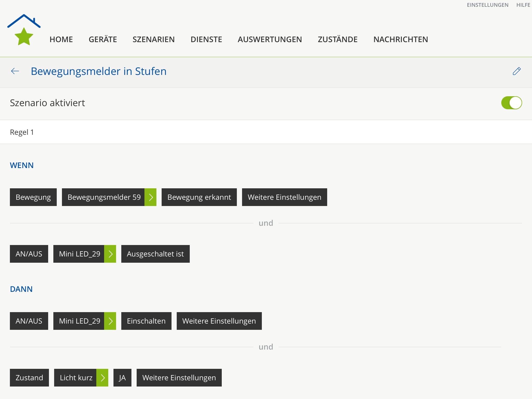The image size is (532, 399).
Task: Click the back arrow icon
Action: click(15, 71)
